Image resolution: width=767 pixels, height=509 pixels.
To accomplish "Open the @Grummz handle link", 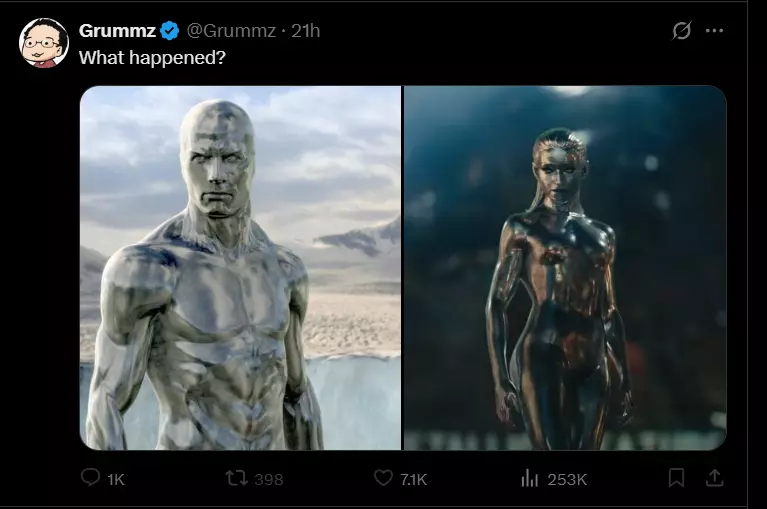I will click(x=231, y=31).
